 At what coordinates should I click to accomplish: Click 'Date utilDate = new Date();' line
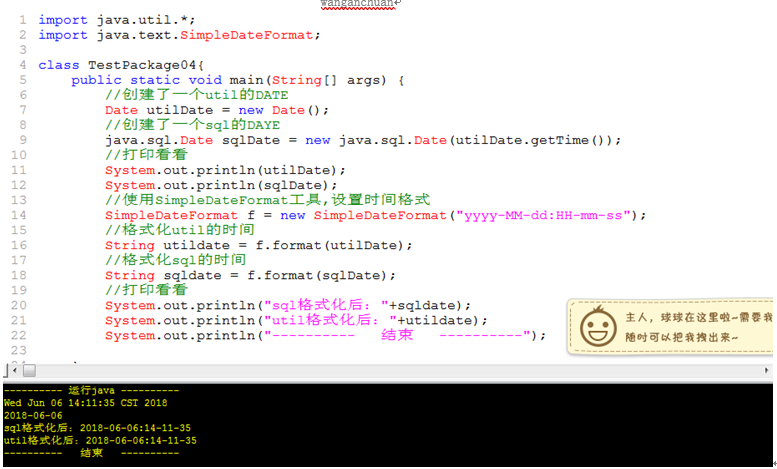[x=217, y=110]
